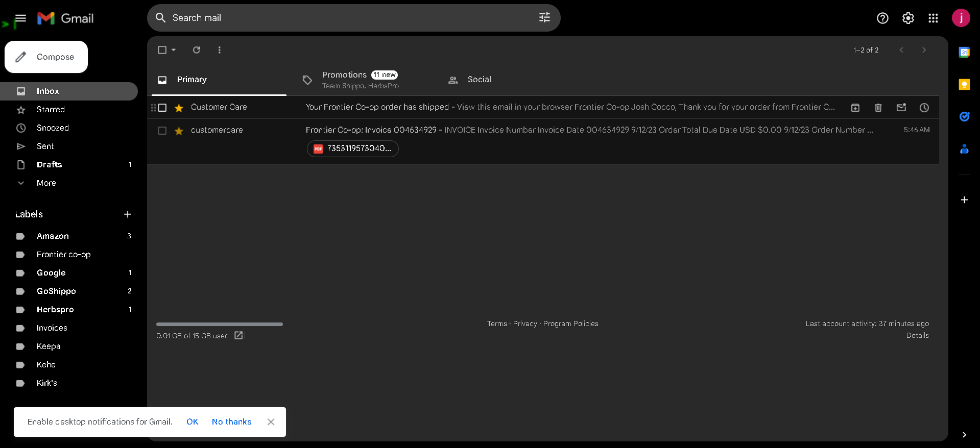Open the Starred folder

point(69,110)
